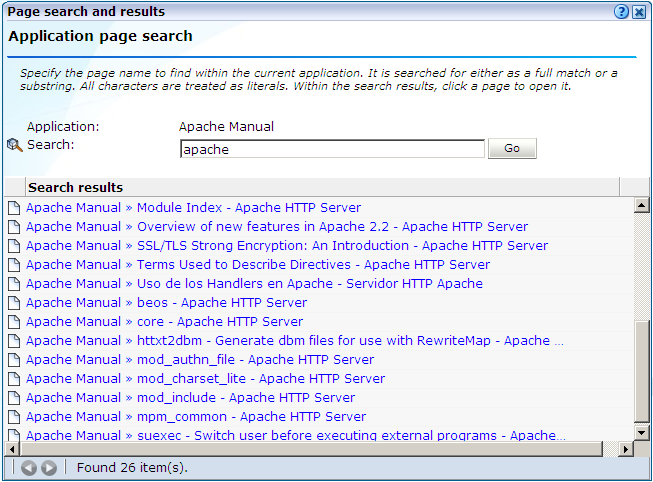Click the magnifier icon beside Search label

click(15, 145)
